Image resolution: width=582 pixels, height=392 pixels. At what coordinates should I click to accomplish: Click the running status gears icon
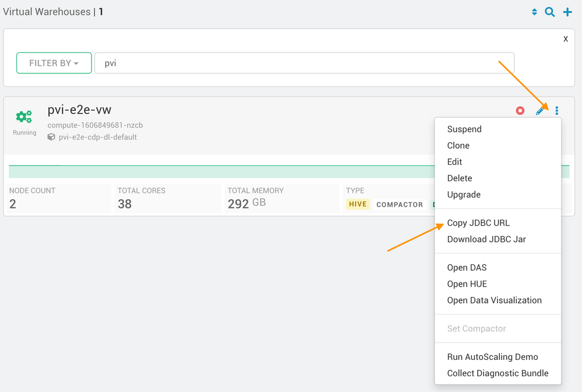click(x=24, y=117)
